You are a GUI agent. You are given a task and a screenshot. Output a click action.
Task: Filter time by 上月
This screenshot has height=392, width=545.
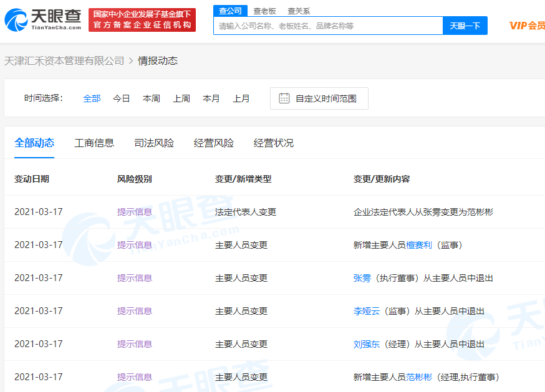[241, 98]
